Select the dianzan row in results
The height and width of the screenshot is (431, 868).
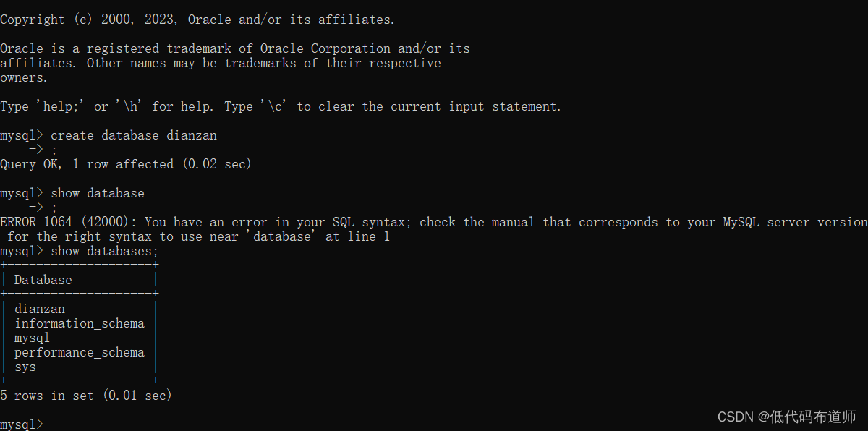[x=40, y=309]
